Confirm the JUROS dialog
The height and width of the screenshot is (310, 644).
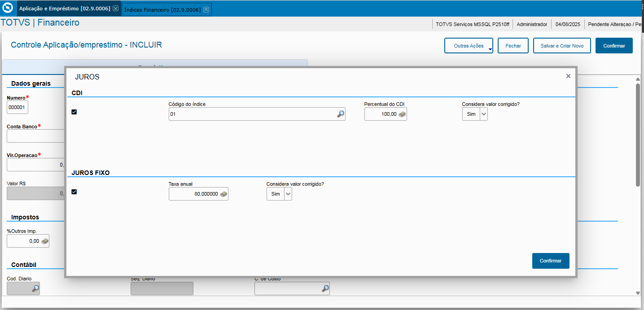pos(551,261)
